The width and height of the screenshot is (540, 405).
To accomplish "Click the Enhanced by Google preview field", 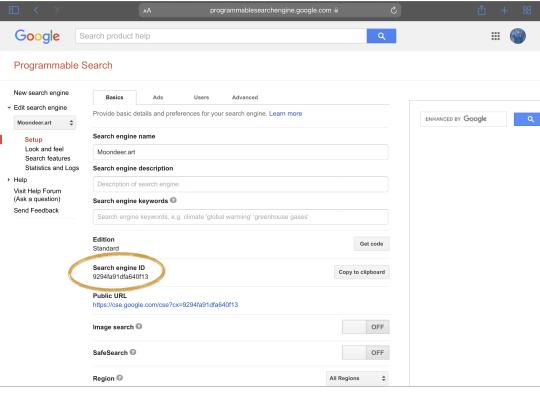I will (463, 119).
